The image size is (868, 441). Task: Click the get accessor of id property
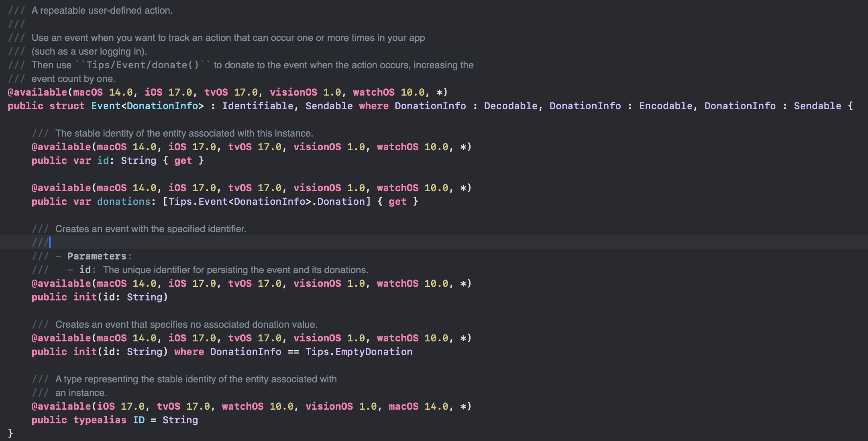tap(183, 161)
